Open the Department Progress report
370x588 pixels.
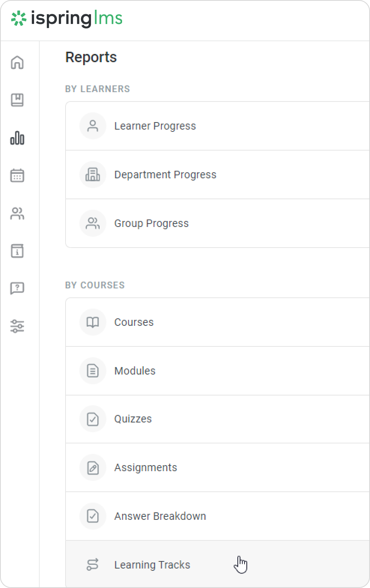(x=165, y=175)
